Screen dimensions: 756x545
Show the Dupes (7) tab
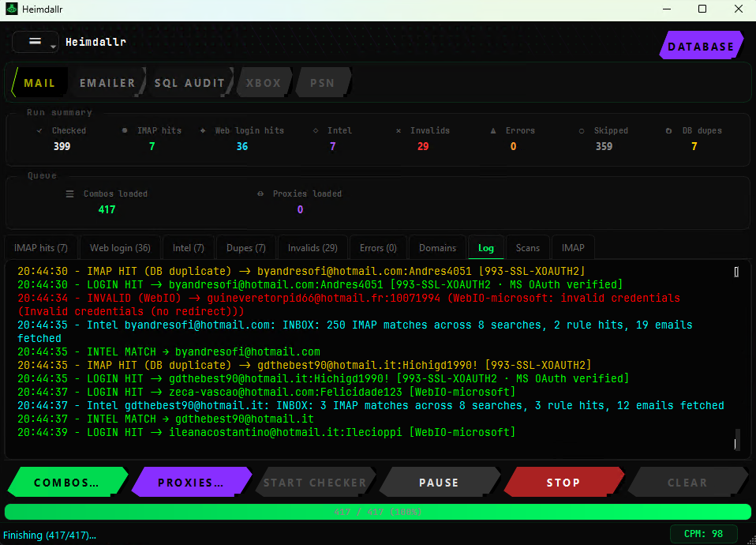click(x=246, y=248)
